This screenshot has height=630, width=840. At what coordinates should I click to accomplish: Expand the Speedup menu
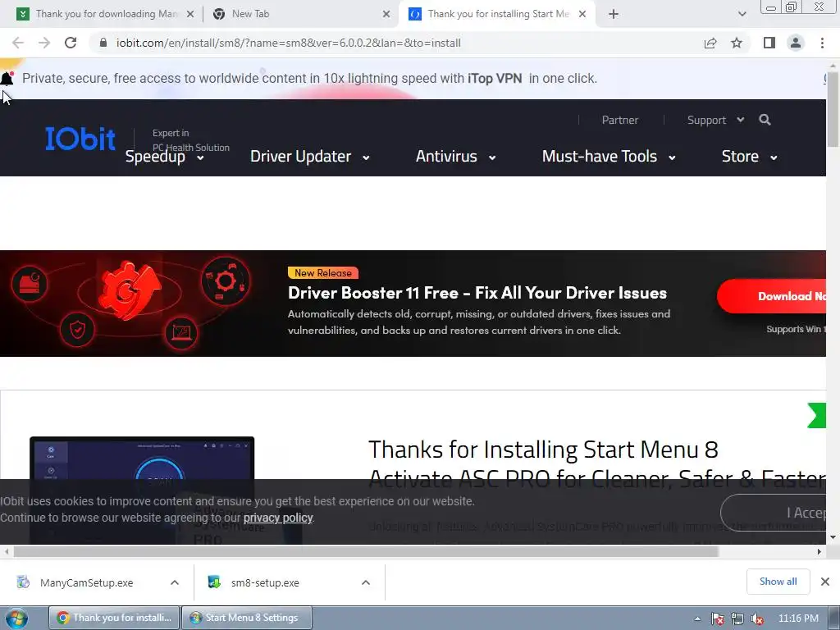164,157
